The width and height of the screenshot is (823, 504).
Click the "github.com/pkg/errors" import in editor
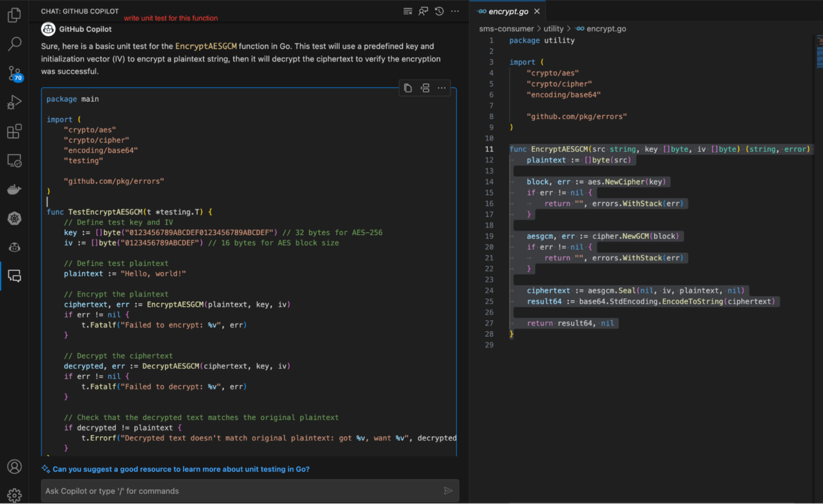pyautogui.click(x=577, y=117)
